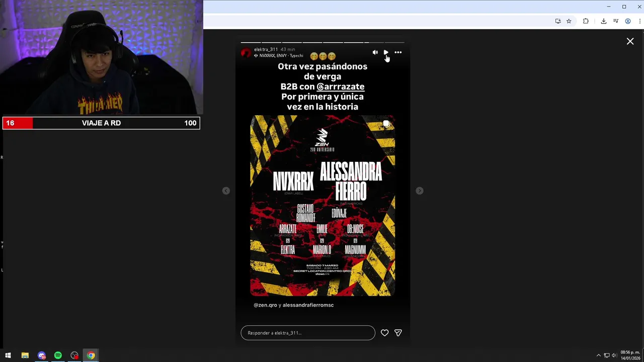Click the Chrome taskbar icon
Image resolution: width=644 pixels, height=362 pixels.
pyautogui.click(x=91, y=355)
